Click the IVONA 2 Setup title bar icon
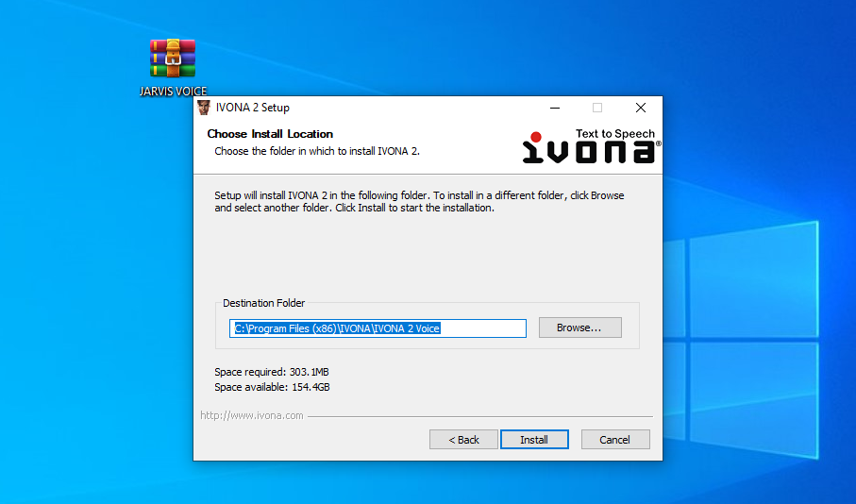This screenshot has height=504, width=856. pos(204,108)
